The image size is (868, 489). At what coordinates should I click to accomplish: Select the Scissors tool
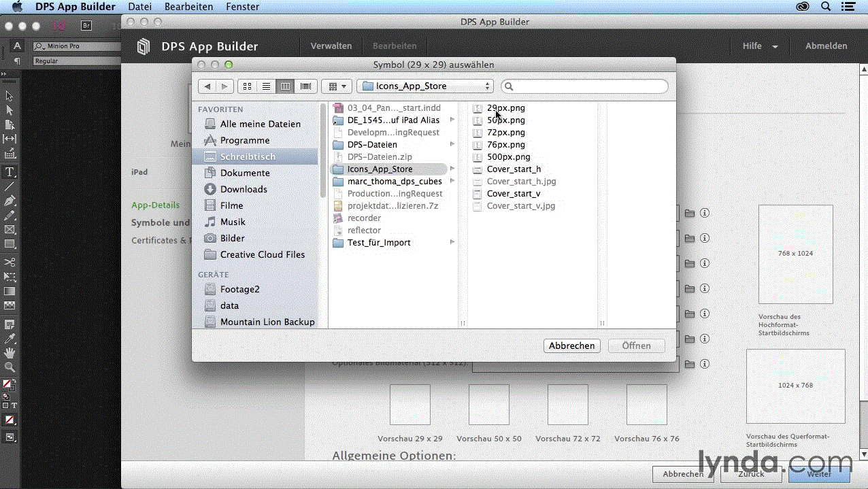click(x=10, y=263)
